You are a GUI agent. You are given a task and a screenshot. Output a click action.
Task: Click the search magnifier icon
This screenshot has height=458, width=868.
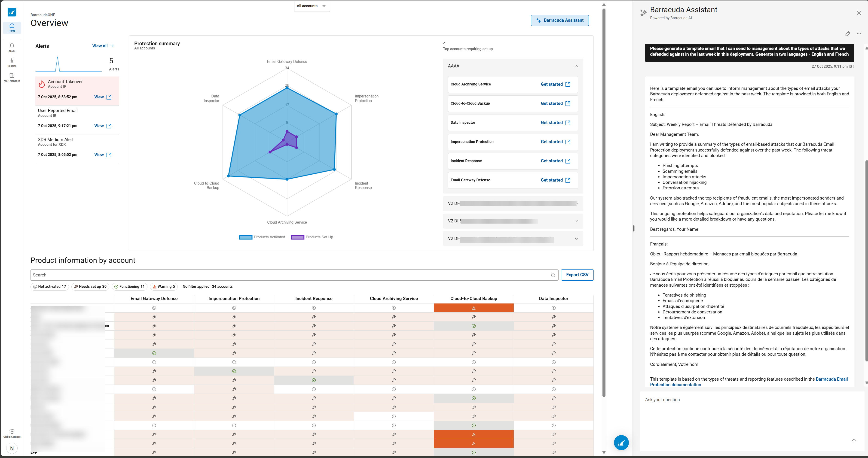(x=553, y=275)
